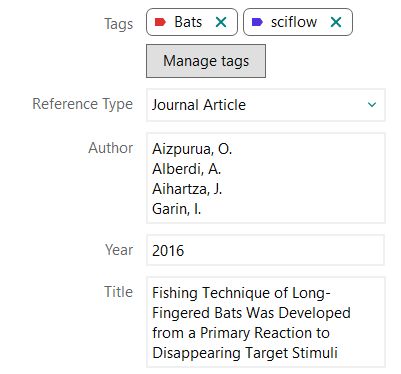Click the red Bats tag color icon
This screenshot has width=401, height=374.
click(160, 22)
